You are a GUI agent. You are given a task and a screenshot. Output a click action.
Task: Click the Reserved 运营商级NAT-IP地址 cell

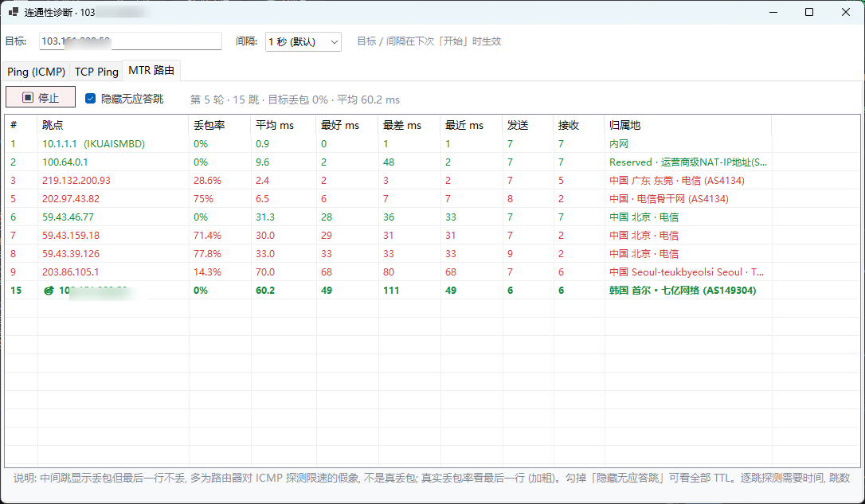(688, 162)
